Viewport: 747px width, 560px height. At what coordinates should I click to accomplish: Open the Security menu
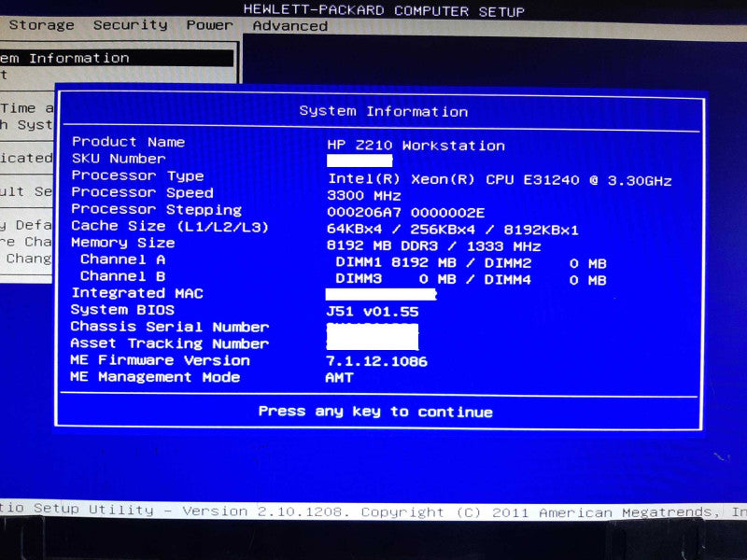click(x=130, y=25)
